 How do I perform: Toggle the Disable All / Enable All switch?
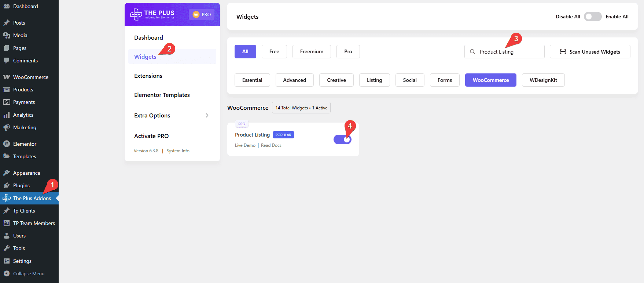coord(593,17)
